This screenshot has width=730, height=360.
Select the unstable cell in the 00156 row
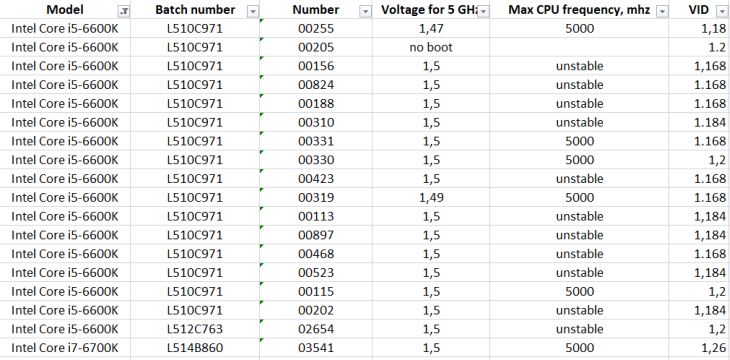pos(579,66)
